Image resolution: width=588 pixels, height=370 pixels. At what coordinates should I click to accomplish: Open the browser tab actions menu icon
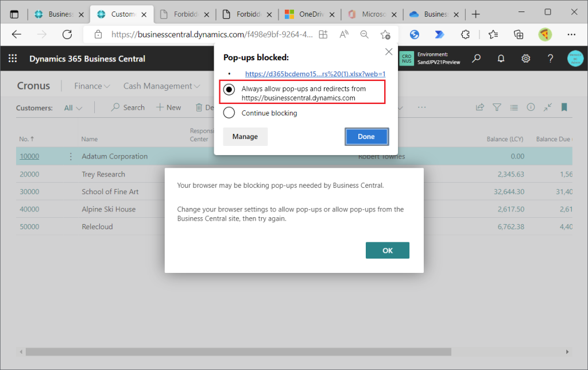click(14, 14)
